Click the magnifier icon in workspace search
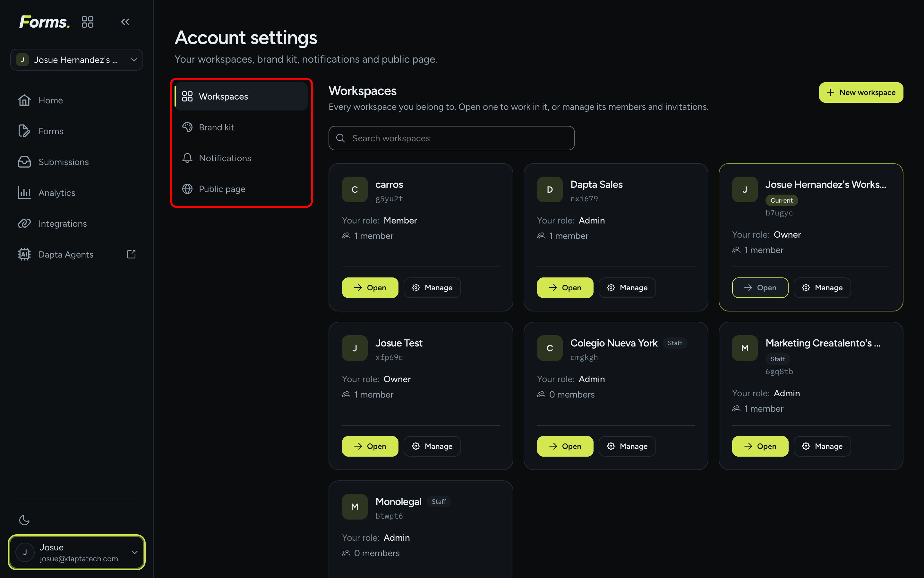The width and height of the screenshot is (924, 578). (x=340, y=138)
